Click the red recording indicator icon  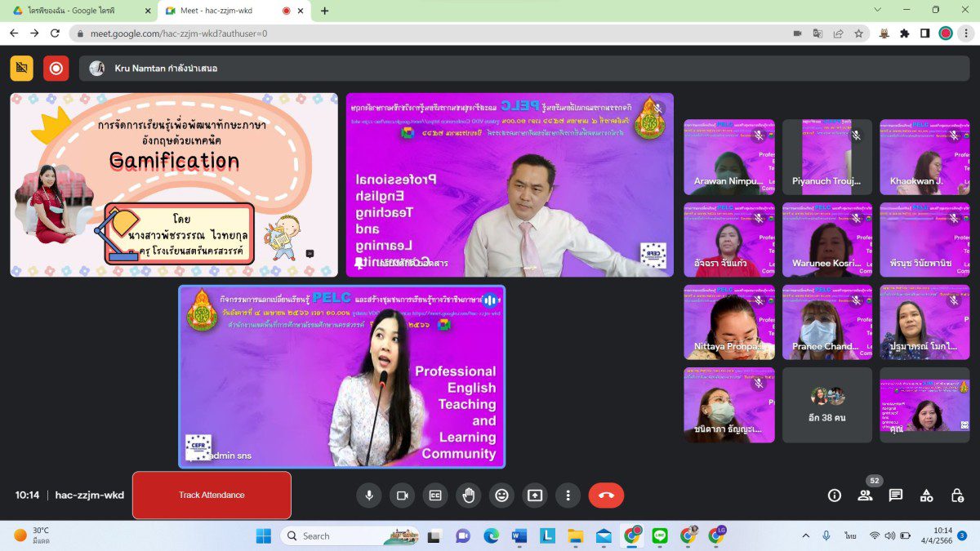click(x=56, y=68)
